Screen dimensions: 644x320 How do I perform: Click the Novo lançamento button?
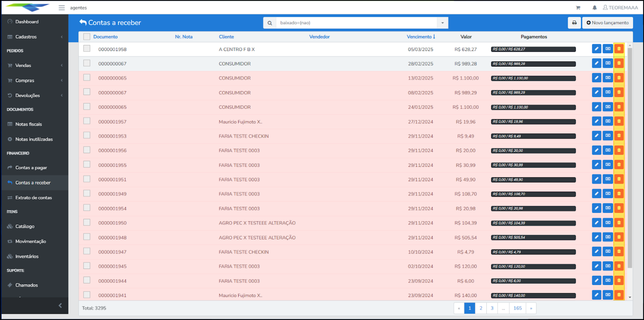pyautogui.click(x=607, y=23)
